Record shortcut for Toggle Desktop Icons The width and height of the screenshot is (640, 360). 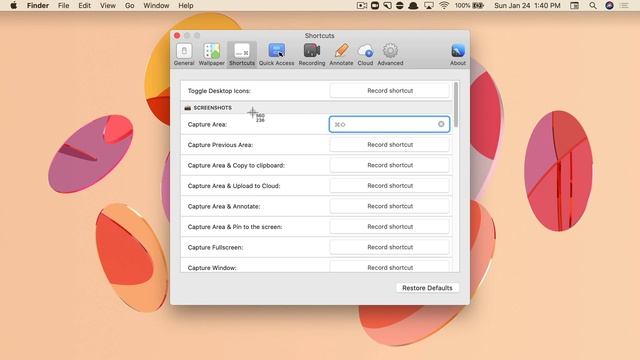click(x=389, y=91)
